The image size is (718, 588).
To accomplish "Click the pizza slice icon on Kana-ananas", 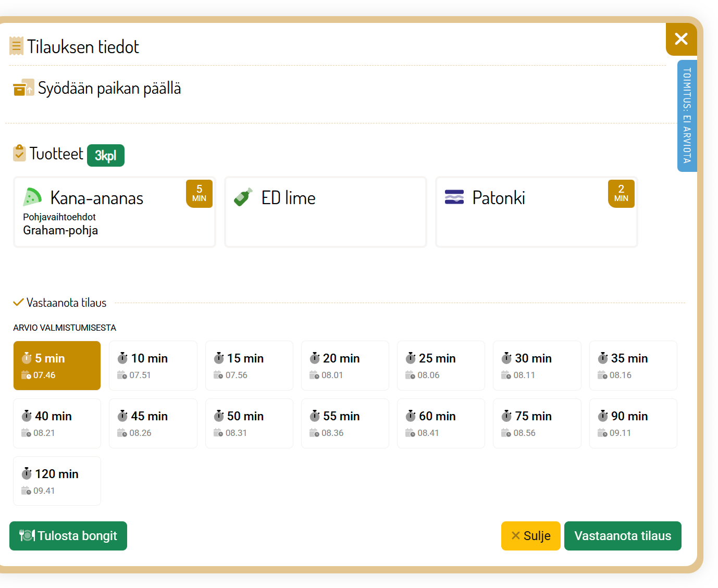I will click(x=32, y=197).
